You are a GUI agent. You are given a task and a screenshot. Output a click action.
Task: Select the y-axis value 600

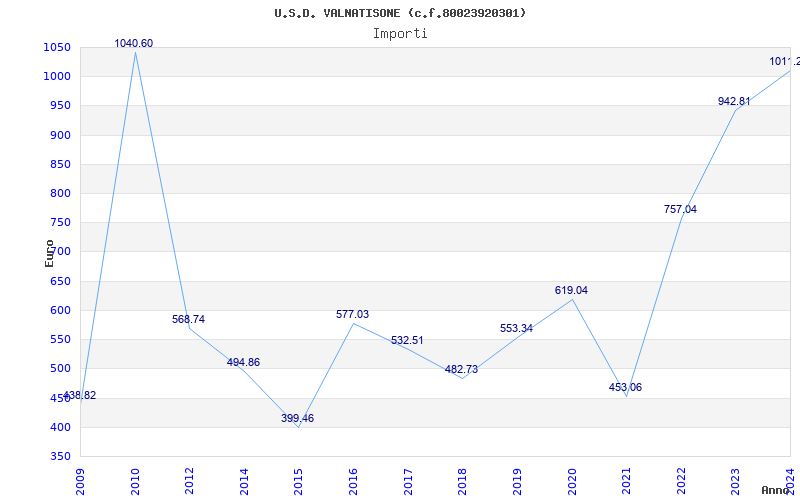[x=60, y=310]
